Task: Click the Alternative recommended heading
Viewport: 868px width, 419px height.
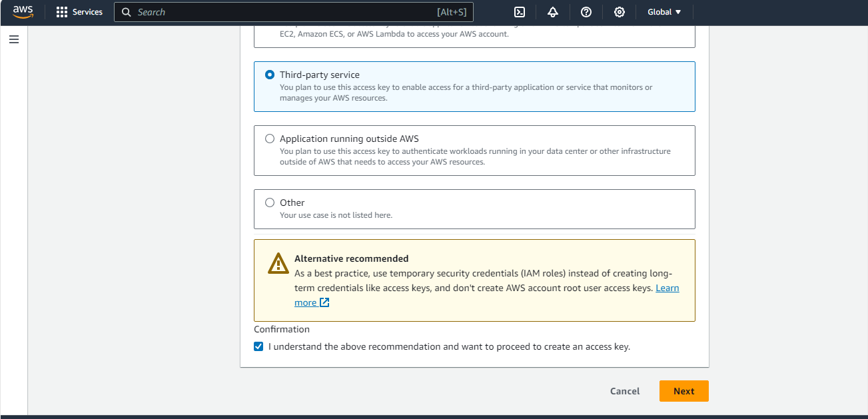Action: click(x=352, y=258)
